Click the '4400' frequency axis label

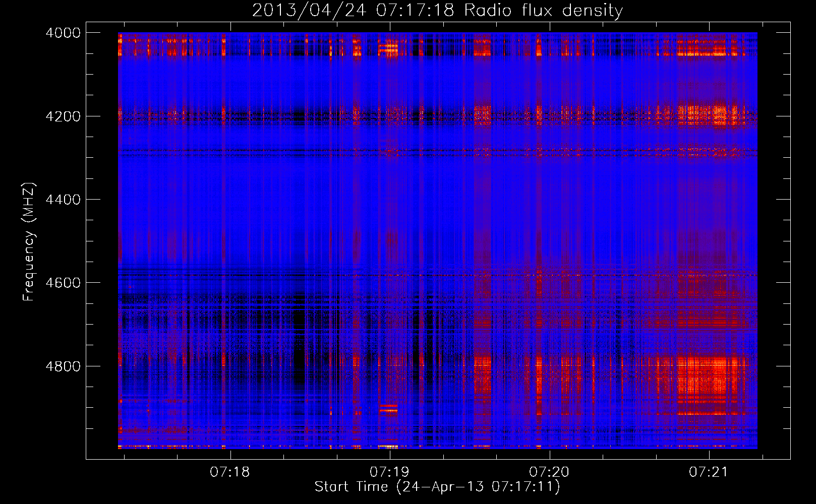click(x=63, y=200)
